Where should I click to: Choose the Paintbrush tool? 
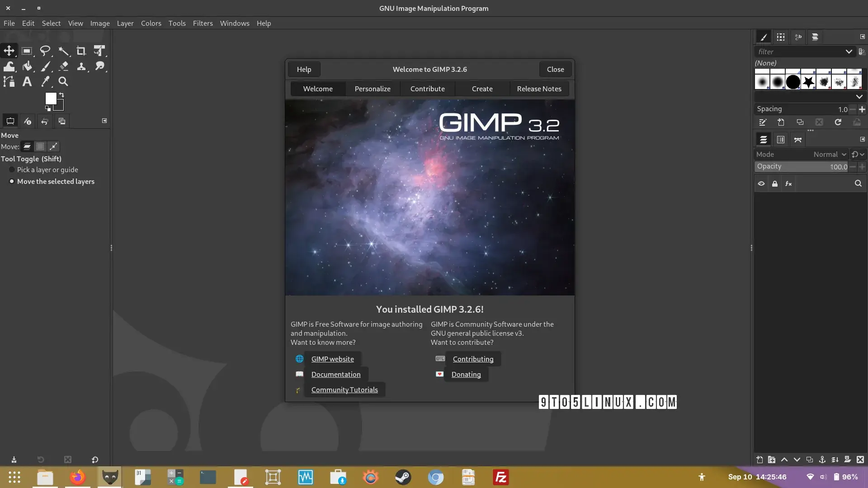coord(45,66)
